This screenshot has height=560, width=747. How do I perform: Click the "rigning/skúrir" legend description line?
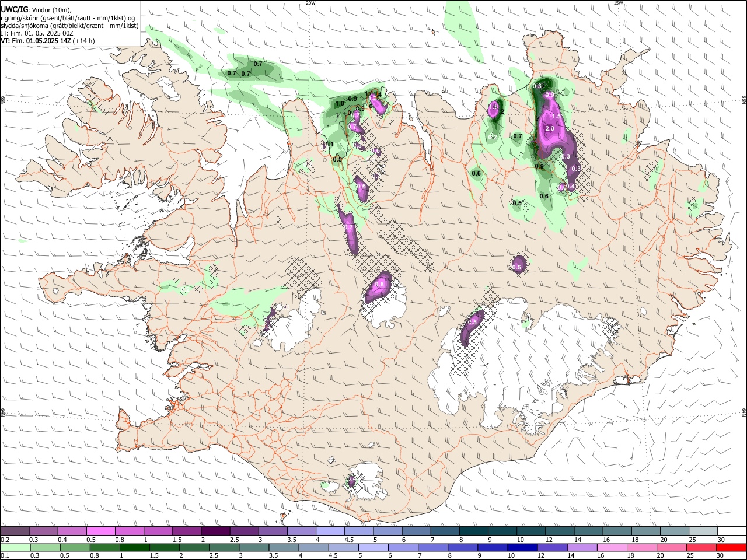pos(68,18)
